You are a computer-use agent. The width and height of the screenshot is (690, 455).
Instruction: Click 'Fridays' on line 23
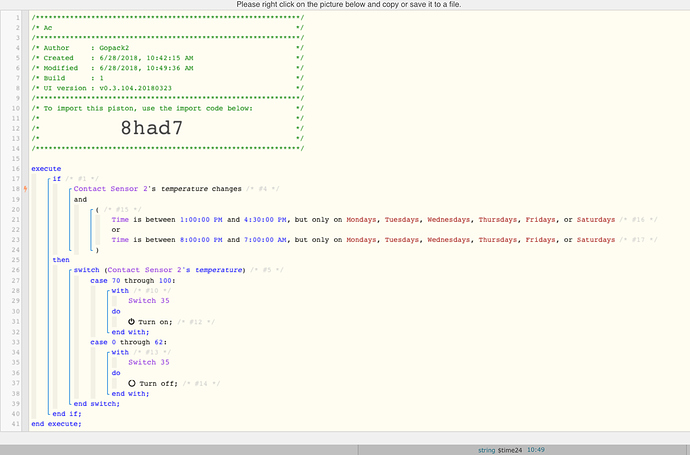[540, 240]
